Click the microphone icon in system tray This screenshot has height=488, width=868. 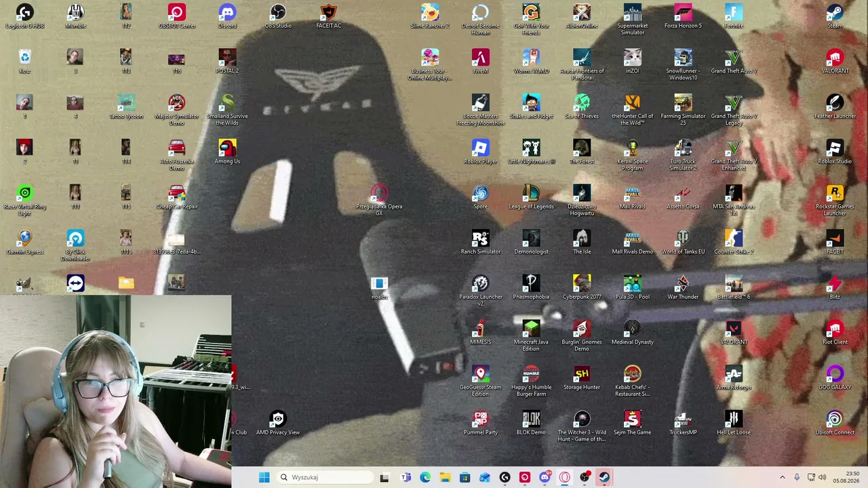[x=797, y=477]
